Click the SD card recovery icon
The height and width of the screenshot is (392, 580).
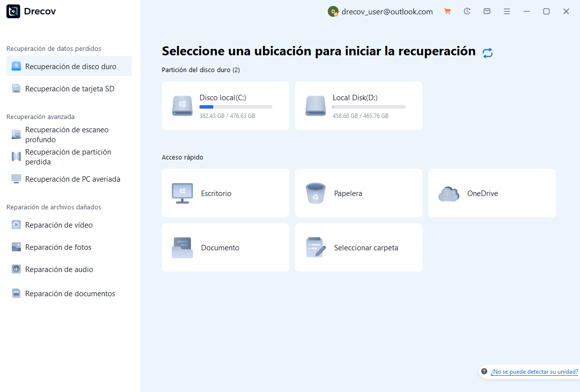coord(16,88)
